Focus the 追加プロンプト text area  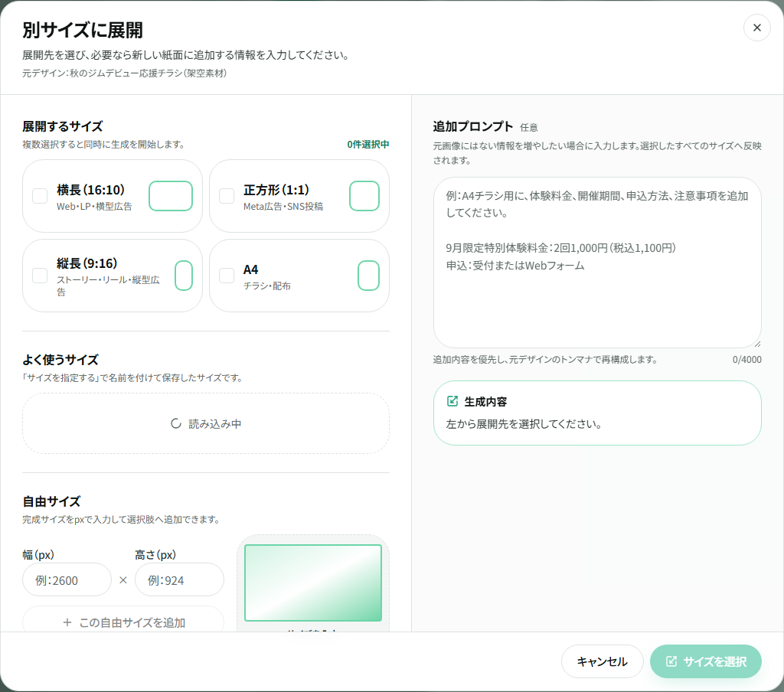[597, 263]
